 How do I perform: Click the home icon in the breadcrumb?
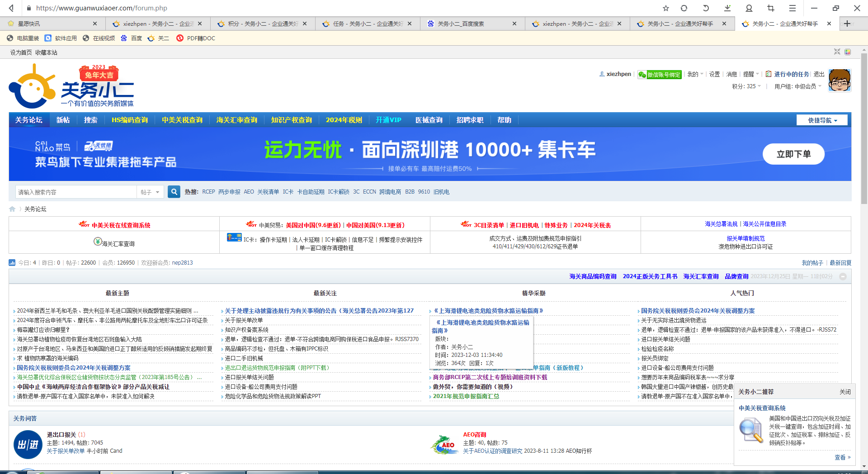[12, 209]
